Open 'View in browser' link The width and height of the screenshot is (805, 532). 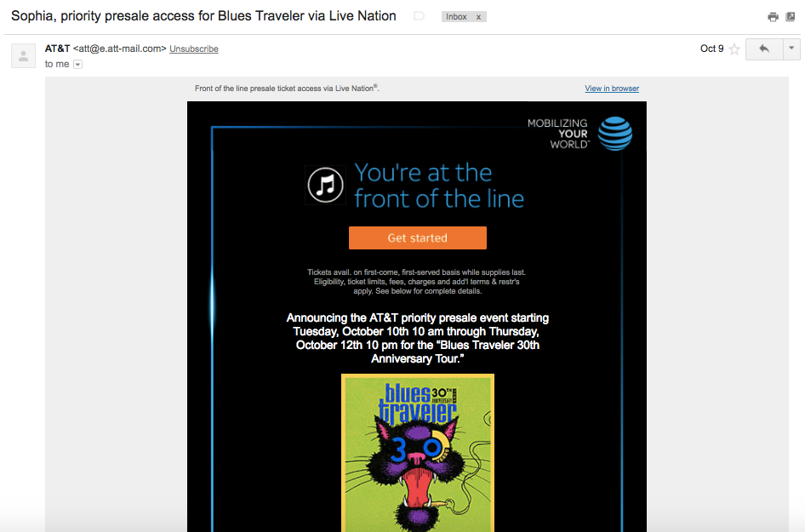(x=612, y=89)
